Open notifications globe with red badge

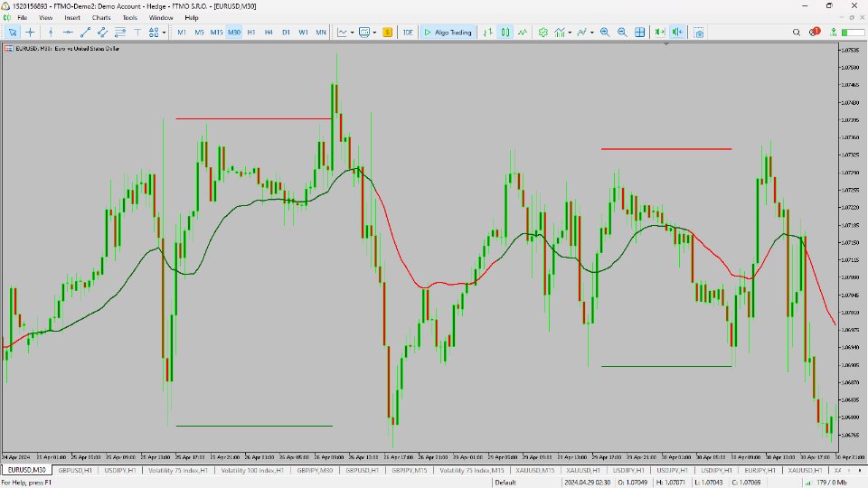click(x=815, y=33)
